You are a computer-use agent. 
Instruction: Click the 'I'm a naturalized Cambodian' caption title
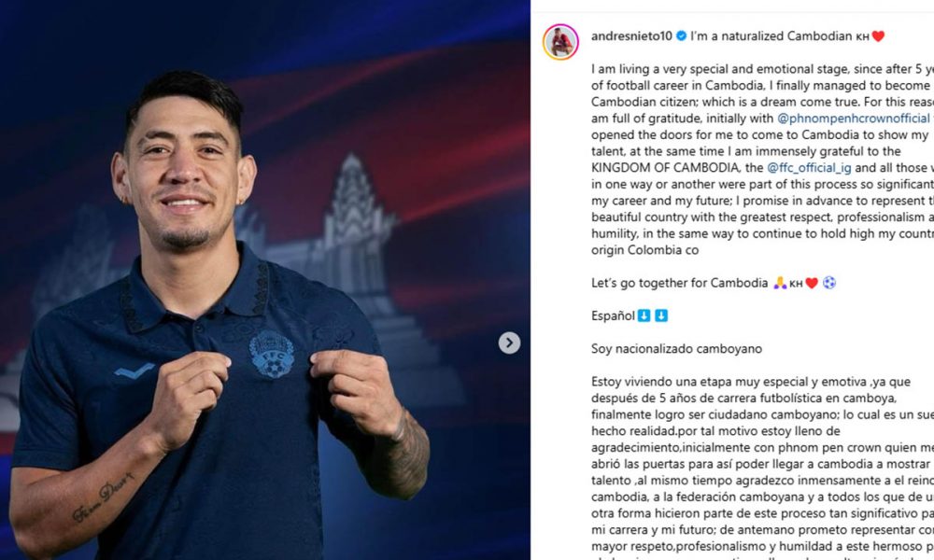coord(771,35)
